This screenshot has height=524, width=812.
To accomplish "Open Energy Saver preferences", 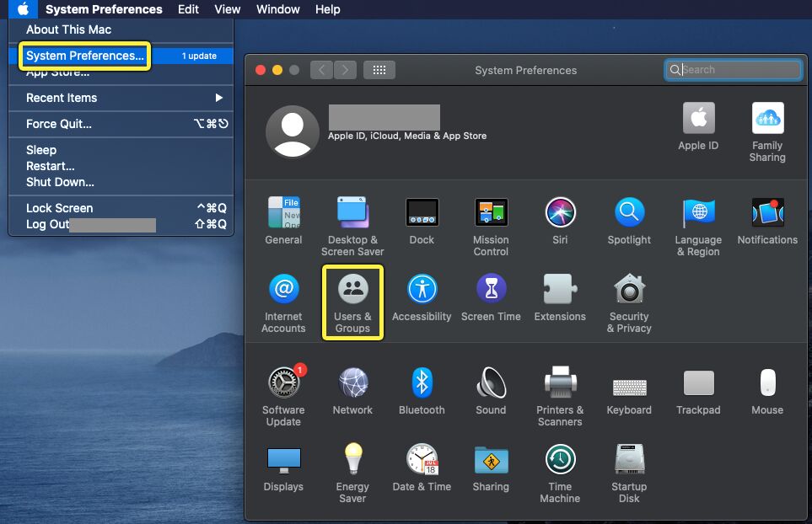I will point(352,467).
